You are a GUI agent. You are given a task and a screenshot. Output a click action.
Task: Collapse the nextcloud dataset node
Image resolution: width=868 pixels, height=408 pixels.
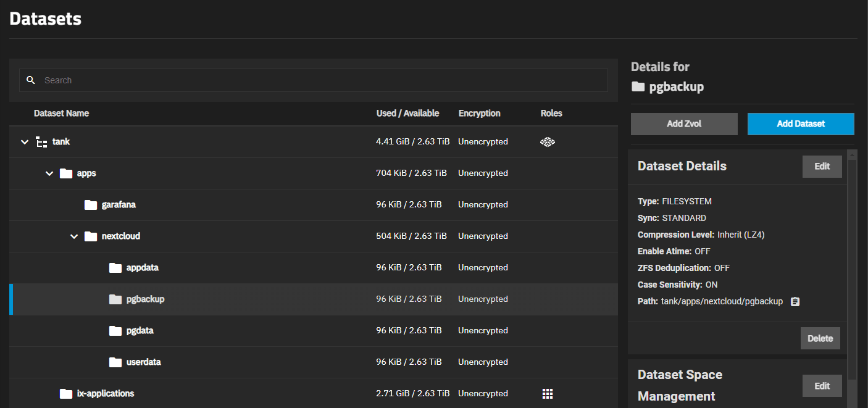(x=74, y=236)
